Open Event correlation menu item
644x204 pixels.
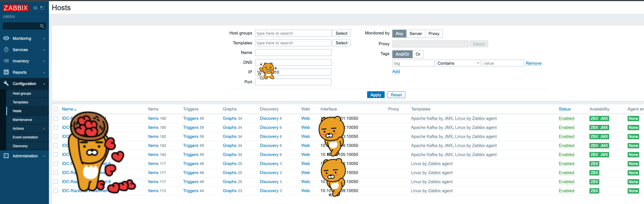[x=25, y=137]
